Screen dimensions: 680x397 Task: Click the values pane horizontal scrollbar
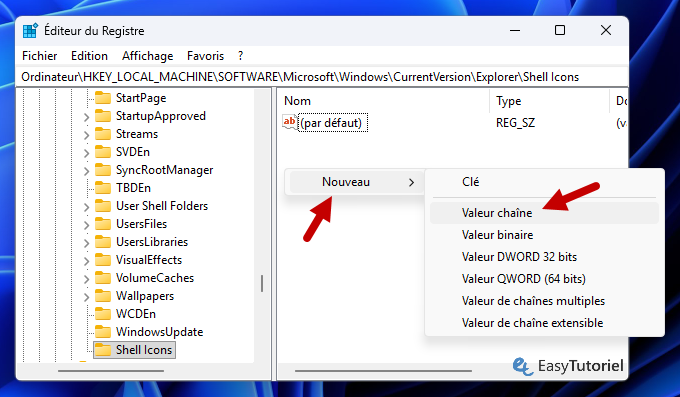coord(383,371)
